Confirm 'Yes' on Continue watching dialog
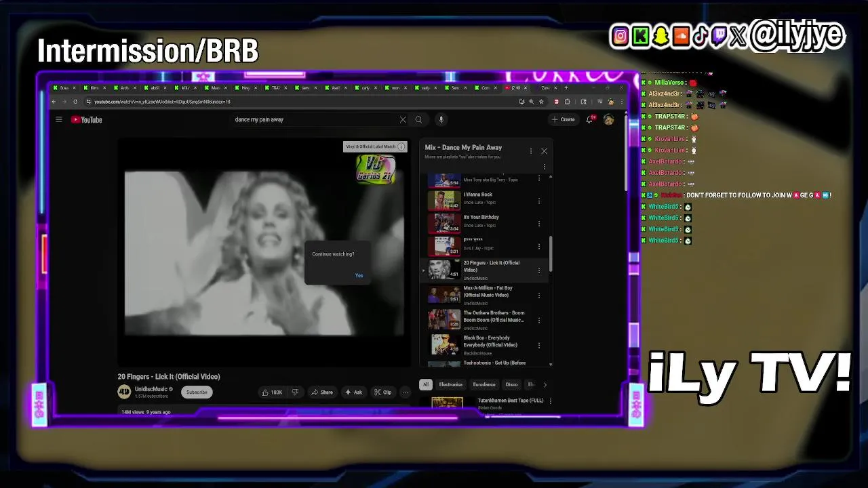The height and width of the screenshot is (488, 868). tap(359, 275)
